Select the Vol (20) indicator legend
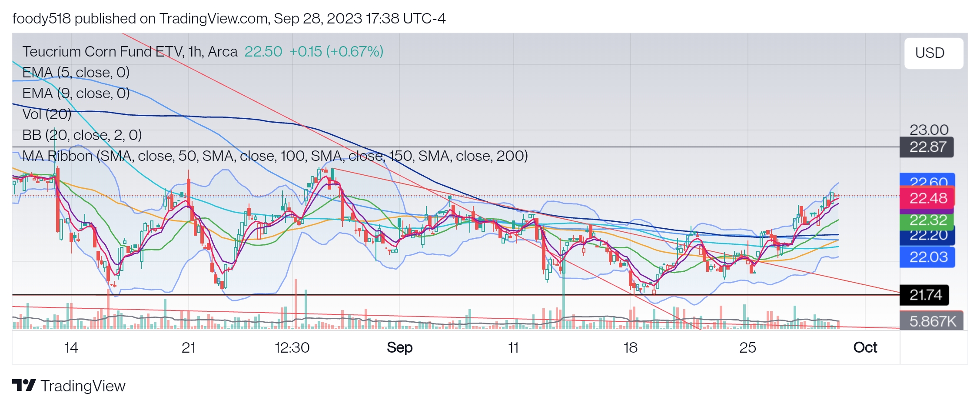This screenshot has width=980, height=407. [47, 114]
